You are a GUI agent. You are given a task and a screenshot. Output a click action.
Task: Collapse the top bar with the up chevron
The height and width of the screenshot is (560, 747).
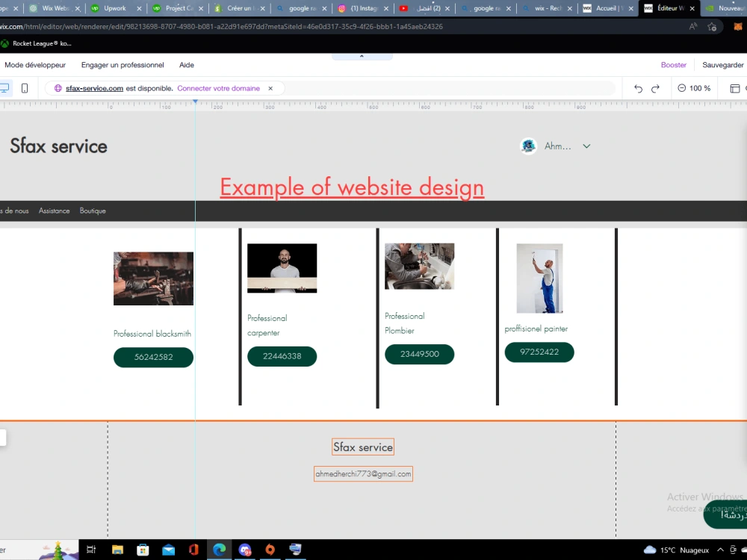[x=362, y=56]
